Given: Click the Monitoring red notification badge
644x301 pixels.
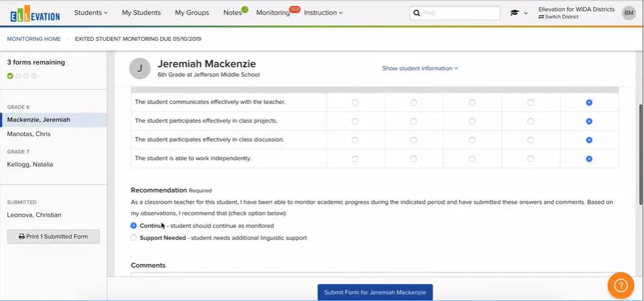Looking at the screenshot, I should [x=295, y=9].
